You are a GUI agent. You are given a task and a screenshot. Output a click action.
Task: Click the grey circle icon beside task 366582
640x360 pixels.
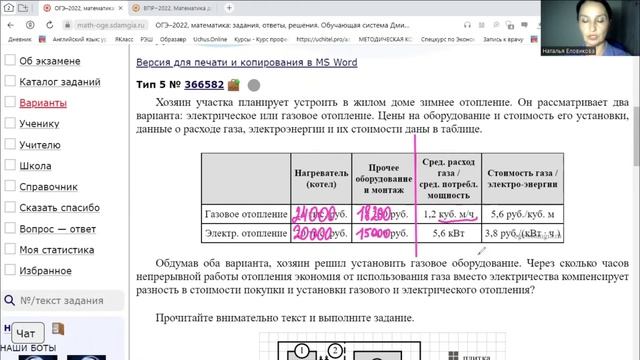coord(254,85)
